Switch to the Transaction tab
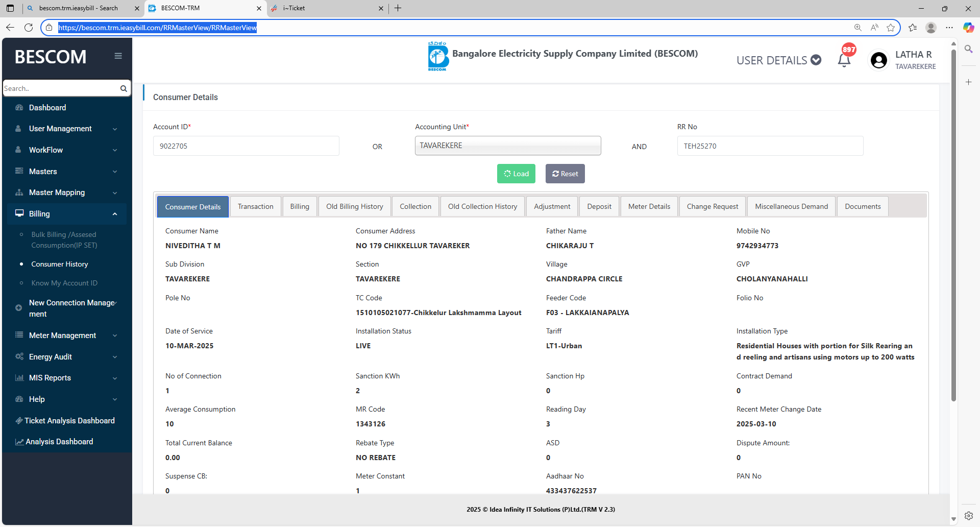Image resolution: width=980 pixels, height=527 pixels. click(256, 206)
